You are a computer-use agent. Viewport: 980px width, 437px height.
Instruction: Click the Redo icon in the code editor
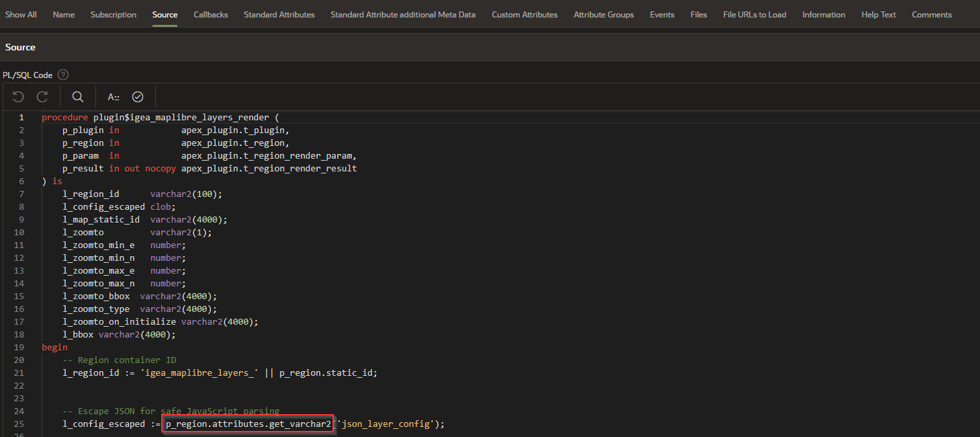42,97
